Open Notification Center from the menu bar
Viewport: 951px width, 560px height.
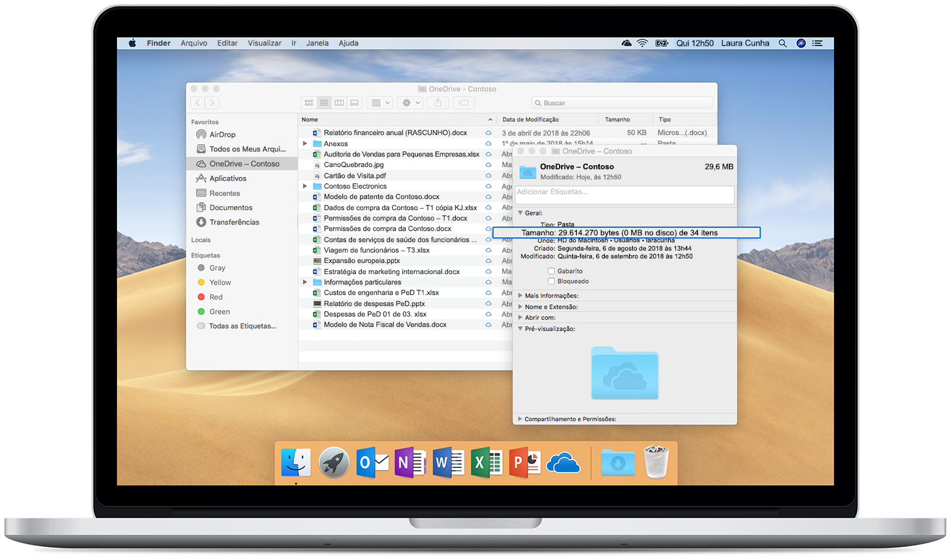(x=817, y=43)
